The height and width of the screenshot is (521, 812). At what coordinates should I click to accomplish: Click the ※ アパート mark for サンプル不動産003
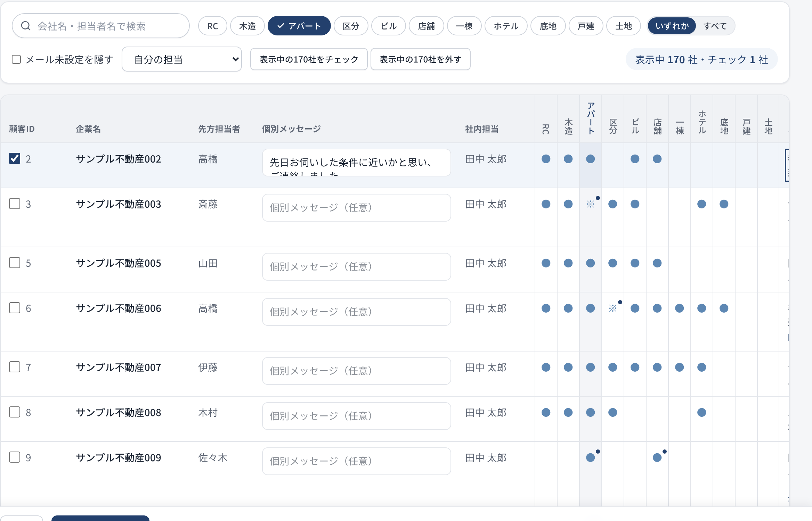[x=591, y=204]
